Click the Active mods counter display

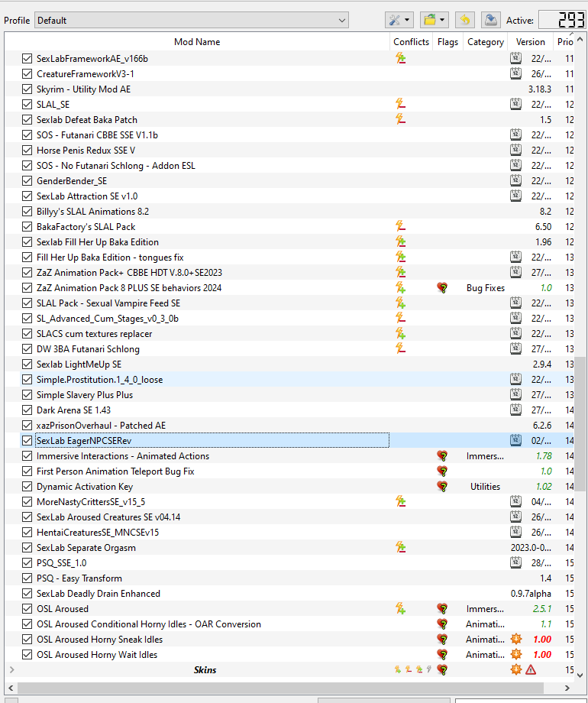[563, 20]
